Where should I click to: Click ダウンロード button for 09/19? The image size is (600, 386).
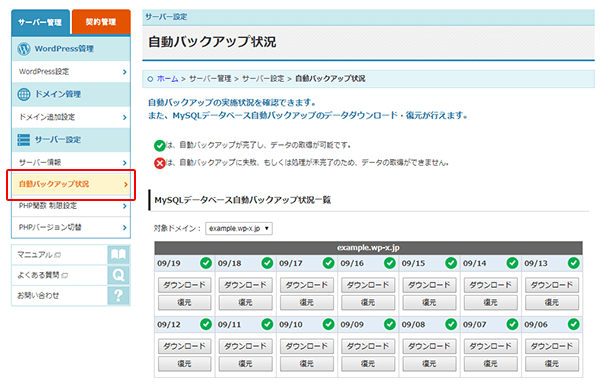[x=184, y=285]
